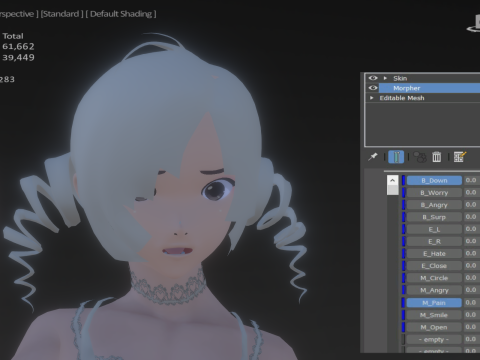Select the first empty morph channel

tap(434, 339)
